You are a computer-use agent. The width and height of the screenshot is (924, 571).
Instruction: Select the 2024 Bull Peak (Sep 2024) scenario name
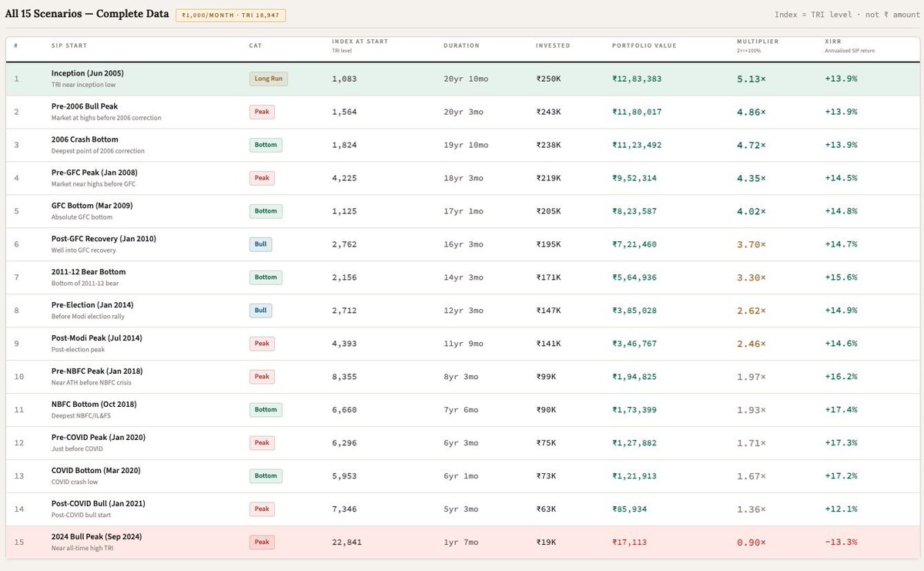click(96, 537)
